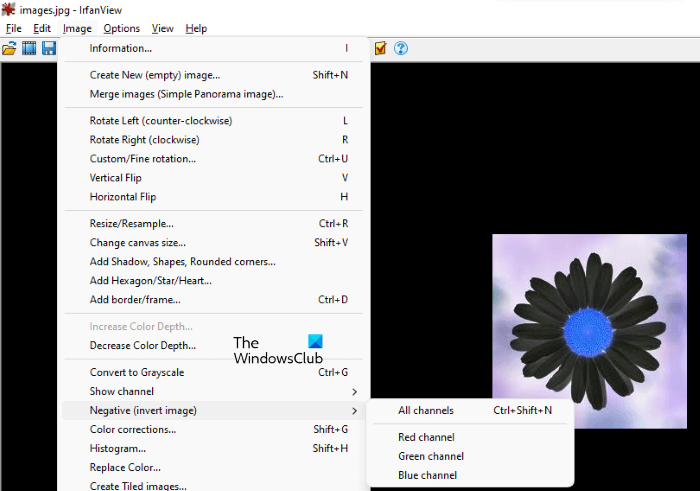Choose Create New (empty) image...
700x491 pixels.
click(x=213, y=75)
